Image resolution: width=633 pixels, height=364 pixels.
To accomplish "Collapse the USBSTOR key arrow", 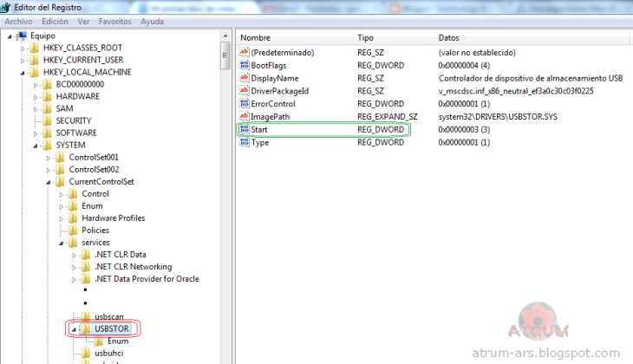I will click(x=74, y=329).
